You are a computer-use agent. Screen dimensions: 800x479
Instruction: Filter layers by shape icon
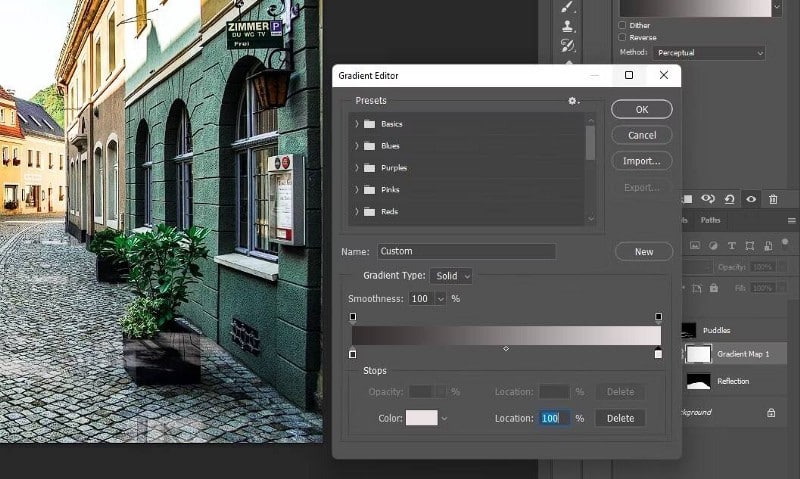749,246
